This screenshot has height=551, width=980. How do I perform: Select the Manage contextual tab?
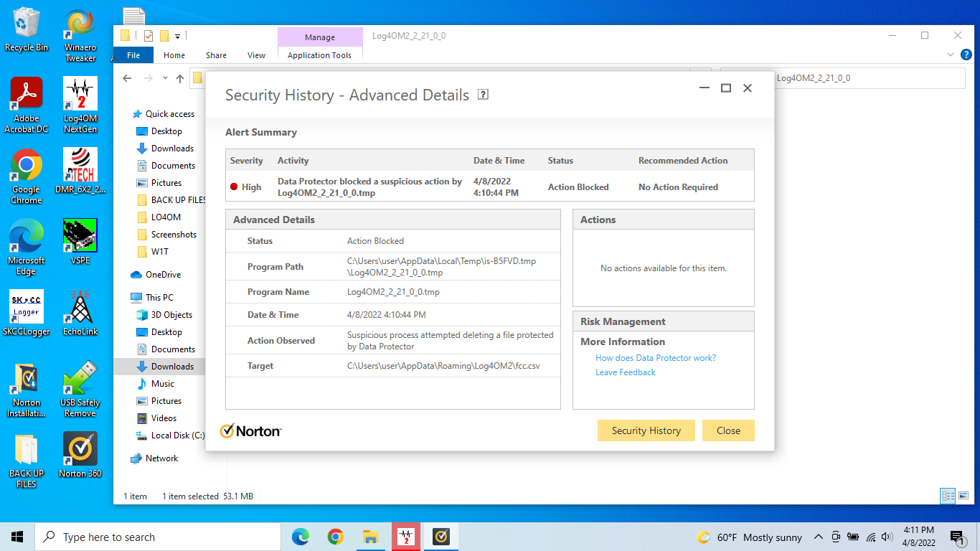320,37
